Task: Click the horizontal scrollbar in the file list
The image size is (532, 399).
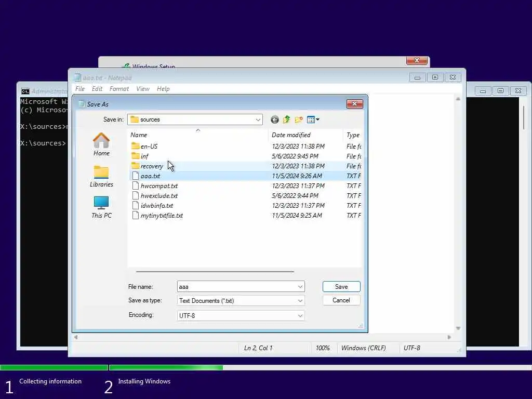Action: pos(215,272)
